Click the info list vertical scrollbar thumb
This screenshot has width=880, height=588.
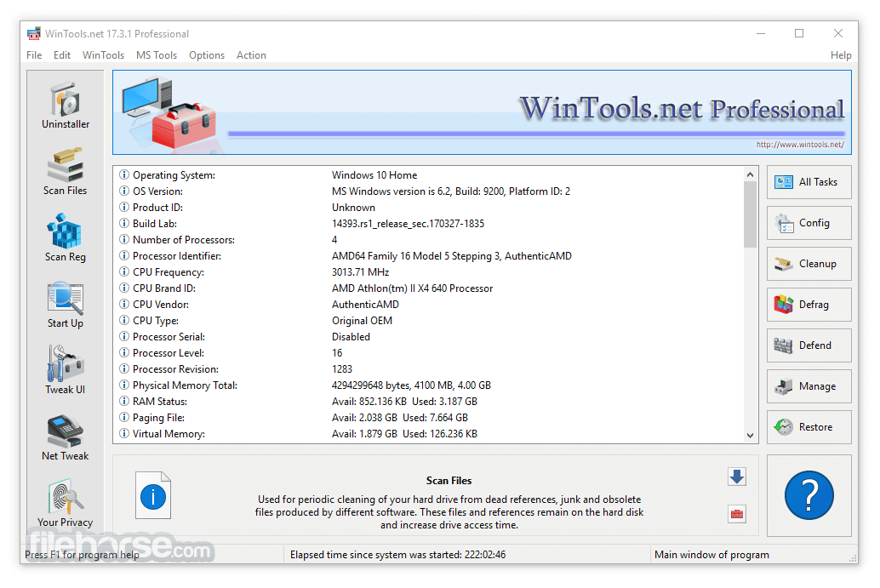(750, 214)
